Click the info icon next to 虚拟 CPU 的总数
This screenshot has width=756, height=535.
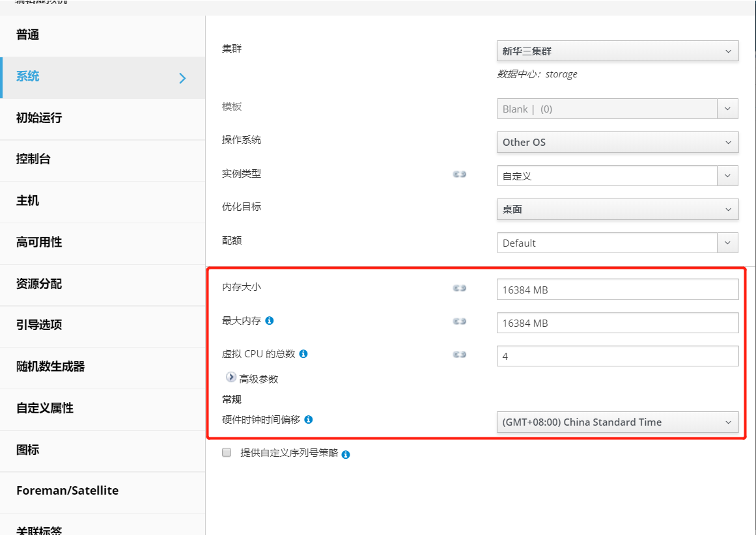(x=303, y=354)
